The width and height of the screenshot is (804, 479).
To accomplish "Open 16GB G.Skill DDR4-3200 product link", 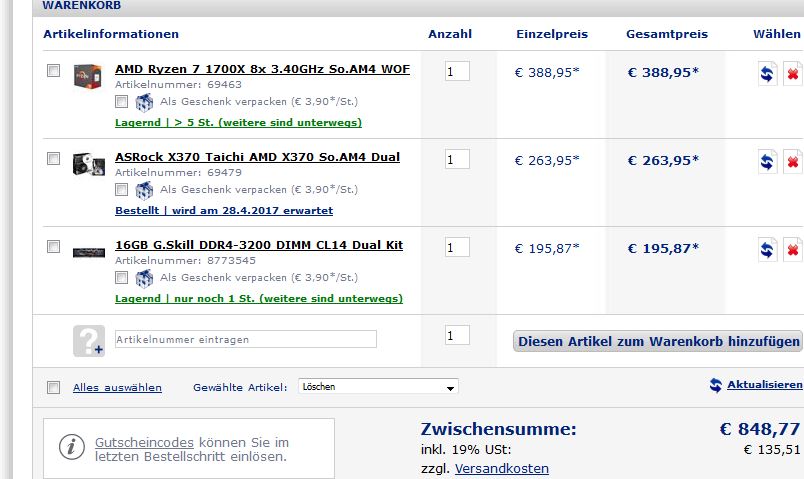I will point(259,245).
